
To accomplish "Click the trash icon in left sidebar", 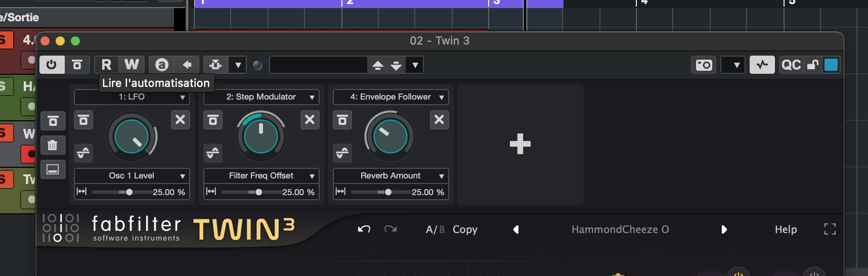I will [x=53, y=145].
